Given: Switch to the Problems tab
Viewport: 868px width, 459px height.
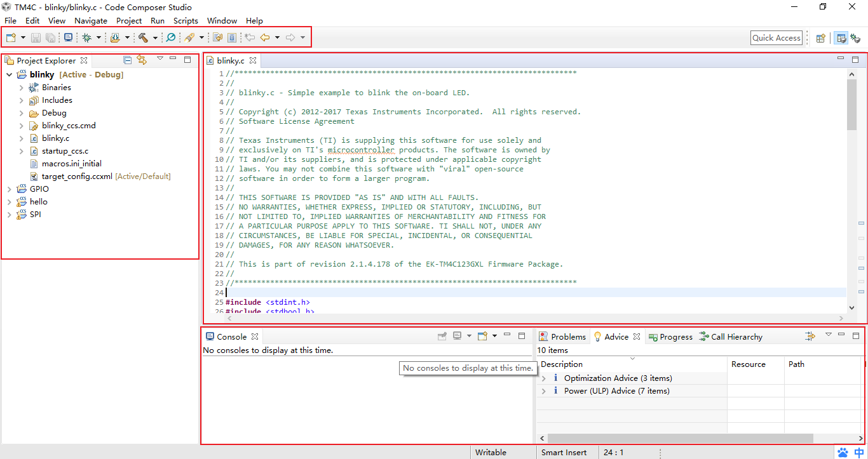Looking at the screenshot, I should click(x=562, y=336).
